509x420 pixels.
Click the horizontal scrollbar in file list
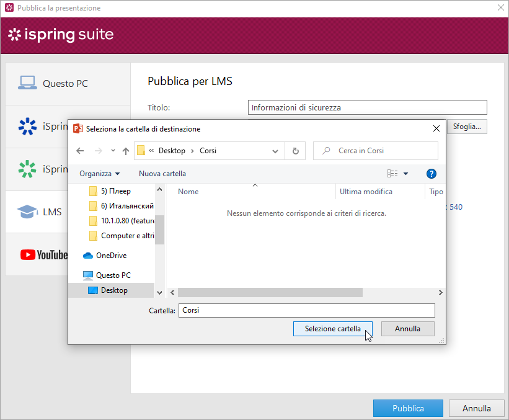click(x=270, y=292)
